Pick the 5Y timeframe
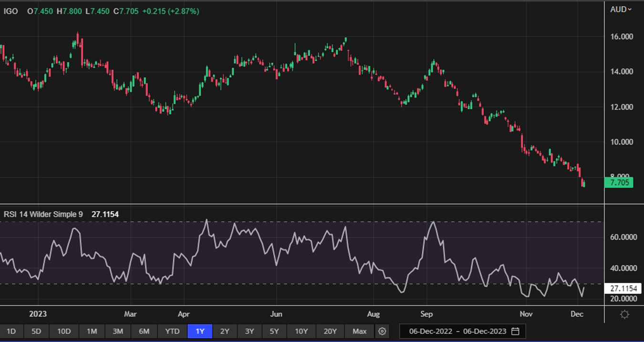Image resolution: width=644 pixels, height=342 pixels. pos(274,331)
